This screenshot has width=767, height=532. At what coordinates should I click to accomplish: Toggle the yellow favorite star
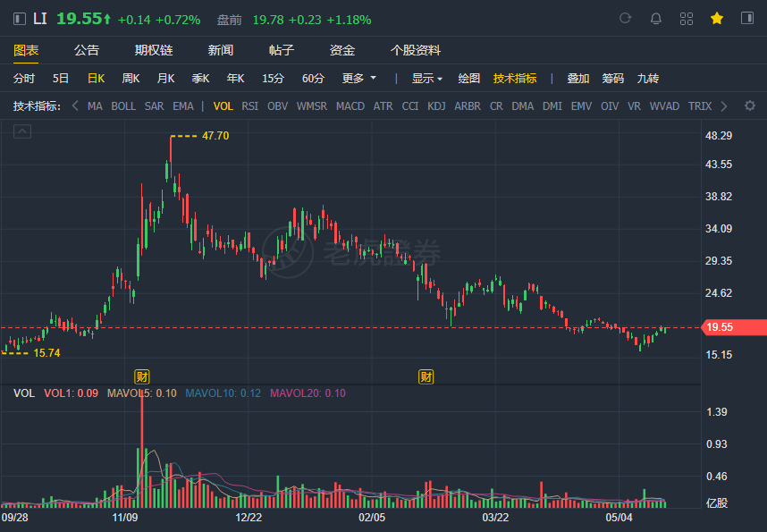point(717,19)
